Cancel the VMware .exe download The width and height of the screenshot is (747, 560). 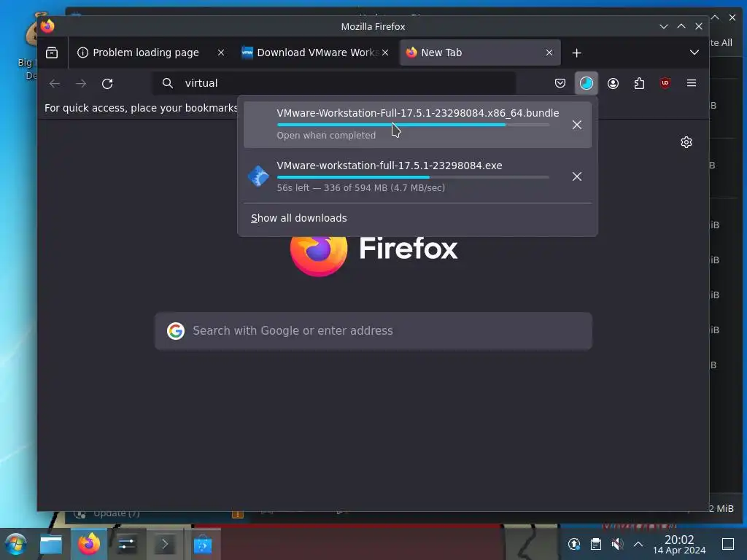tap(576, 176)
